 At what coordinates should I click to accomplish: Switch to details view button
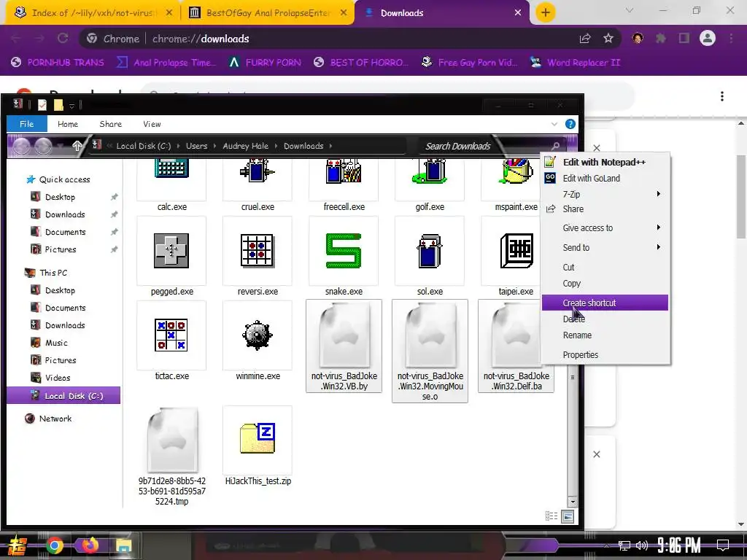[x=551, y=516]
